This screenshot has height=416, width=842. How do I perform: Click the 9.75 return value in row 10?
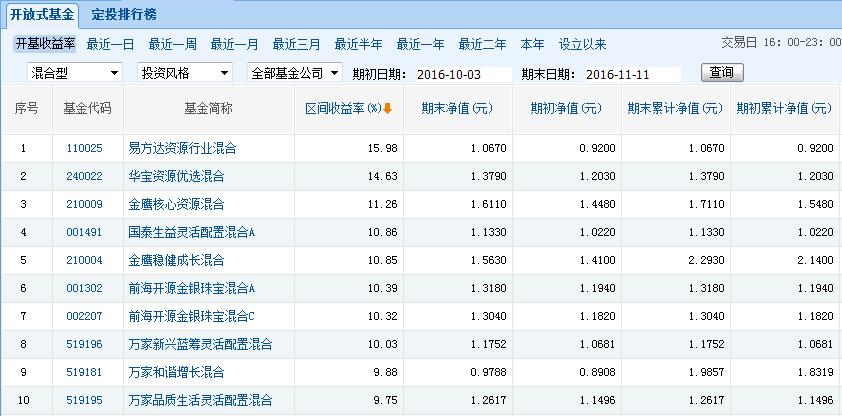(387, 400)
